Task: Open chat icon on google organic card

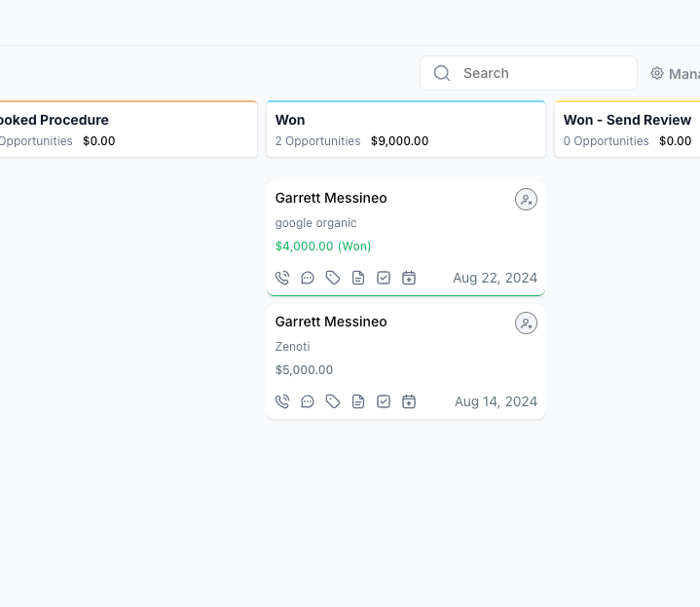Action: pyautogui.click(x=308, y=278)
